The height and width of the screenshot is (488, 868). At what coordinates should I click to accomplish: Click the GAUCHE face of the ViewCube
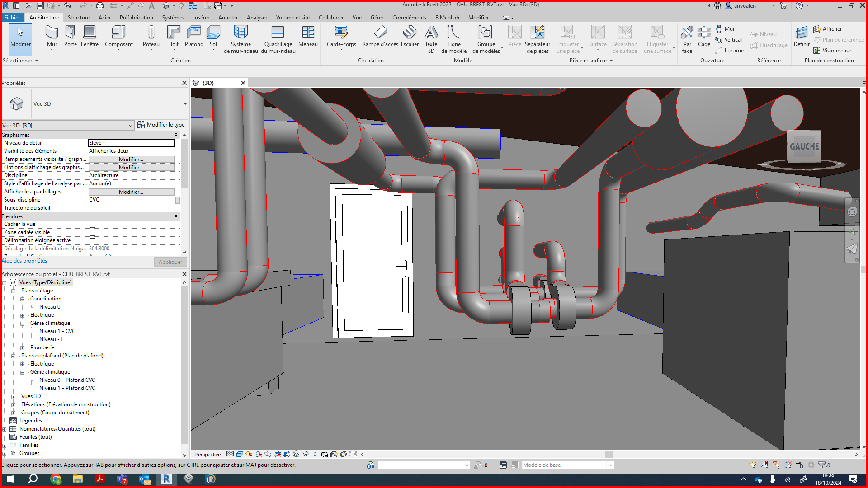(x=804, y=146)
